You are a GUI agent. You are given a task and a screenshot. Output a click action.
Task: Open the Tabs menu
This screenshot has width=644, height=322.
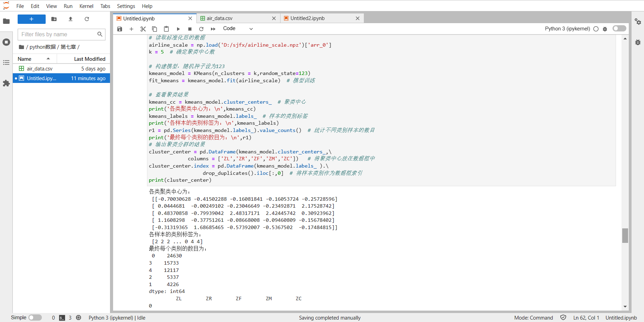tap(105, 6)
